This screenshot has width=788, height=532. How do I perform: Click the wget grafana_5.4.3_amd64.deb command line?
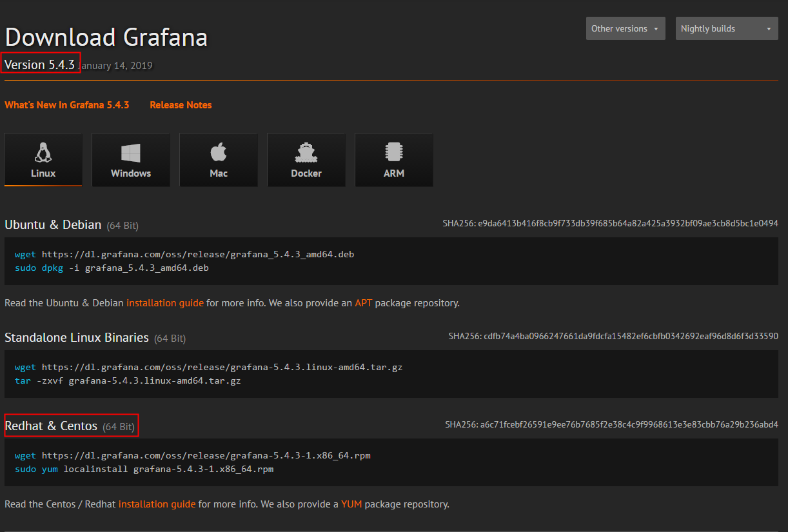coord(184,254)
